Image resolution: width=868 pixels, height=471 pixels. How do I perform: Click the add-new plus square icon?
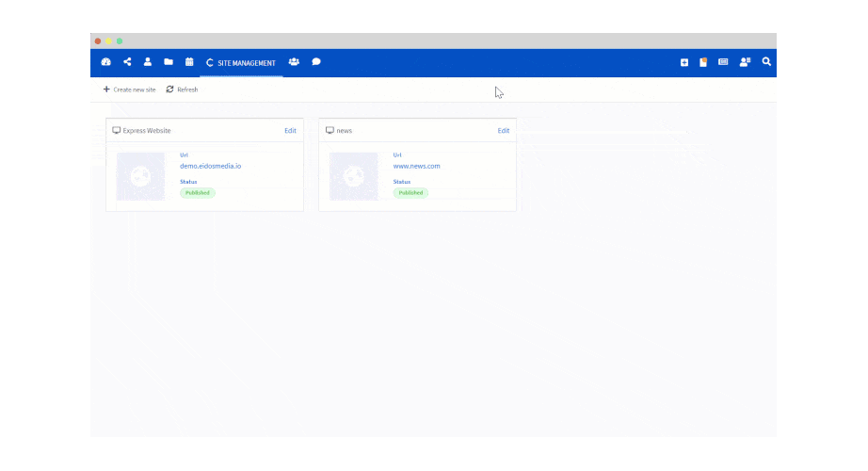click(x=684, y=62)
